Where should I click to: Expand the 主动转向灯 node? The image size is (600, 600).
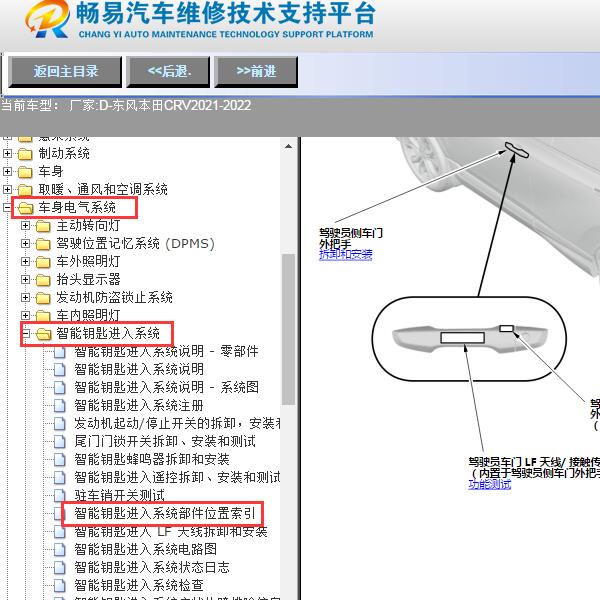coord(25,225)
